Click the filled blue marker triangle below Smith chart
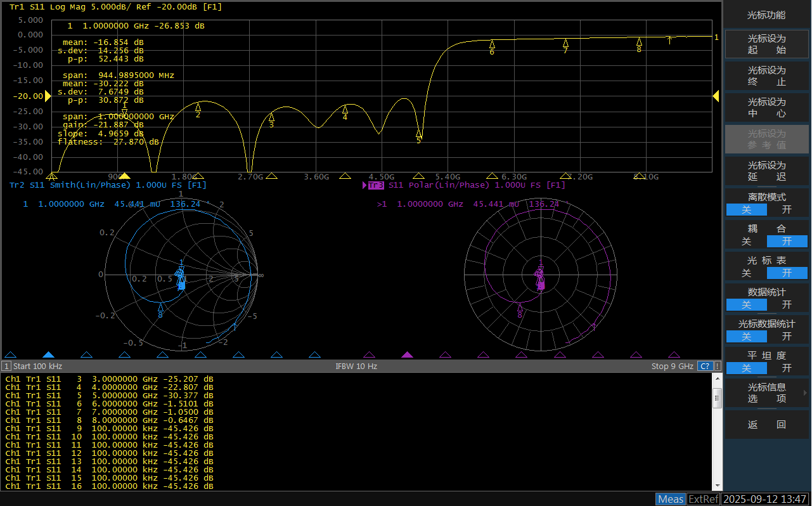Viewport: 812px width, 506px height. click(x=48, y=355)
